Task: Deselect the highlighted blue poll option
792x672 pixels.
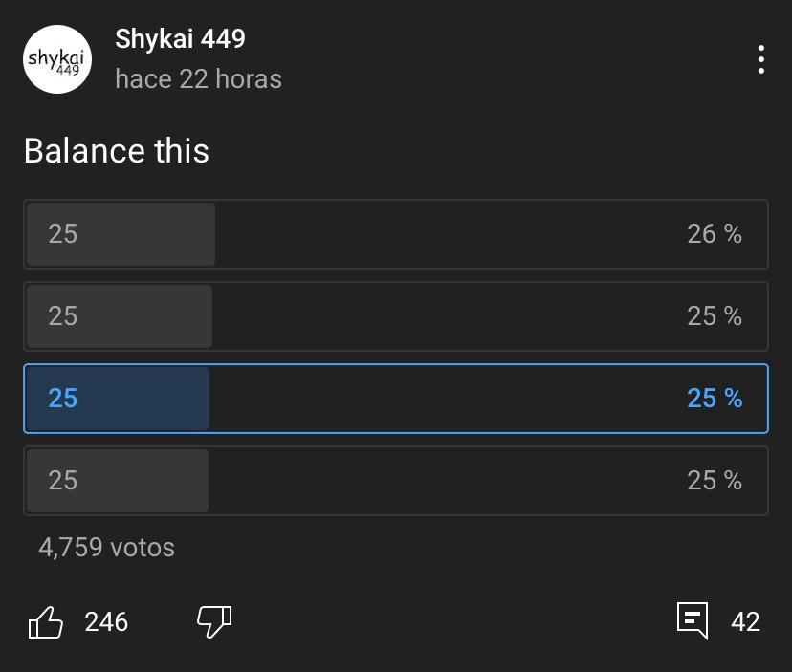Action: (396, 399)
